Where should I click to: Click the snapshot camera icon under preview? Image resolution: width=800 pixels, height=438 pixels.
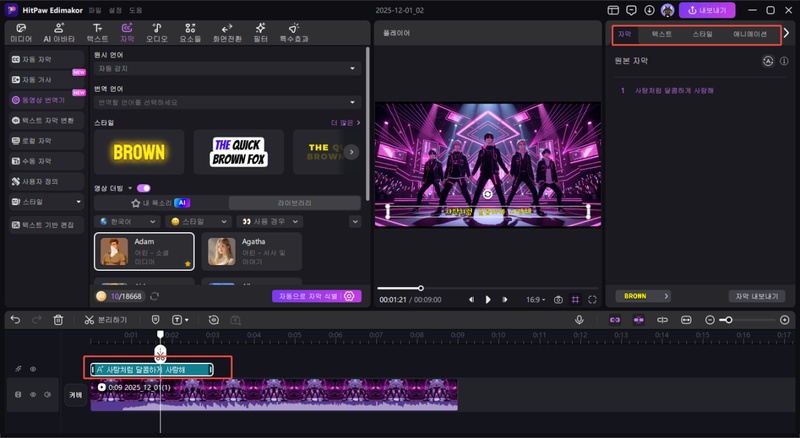tap(558, 299)
